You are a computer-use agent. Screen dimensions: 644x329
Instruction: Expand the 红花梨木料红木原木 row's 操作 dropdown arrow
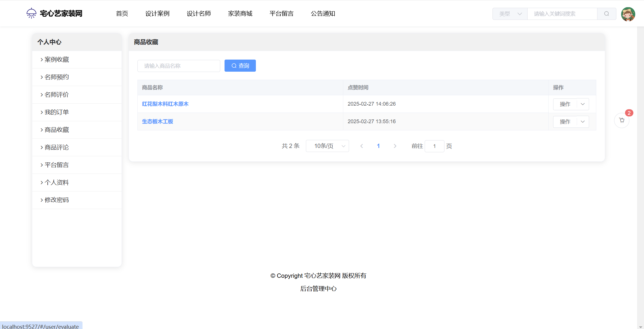coord(583,104)
